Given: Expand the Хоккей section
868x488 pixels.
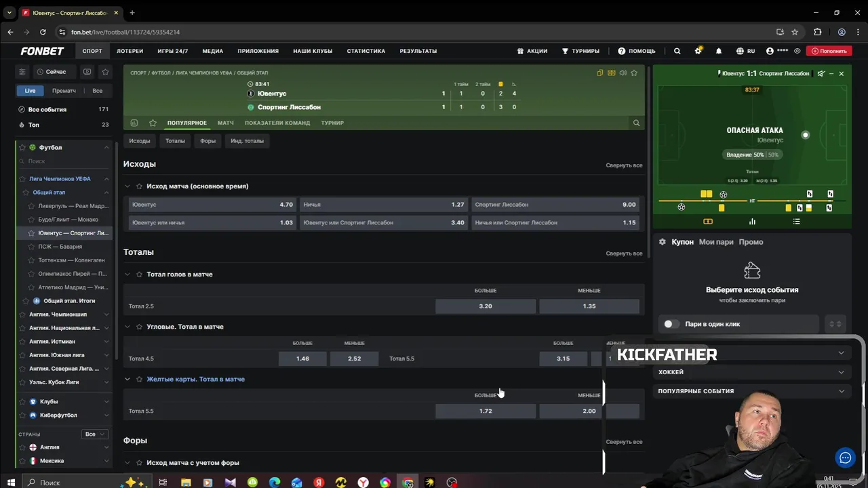Looking at the screenshot, I should pyautogui.click(x=752, y=372).
